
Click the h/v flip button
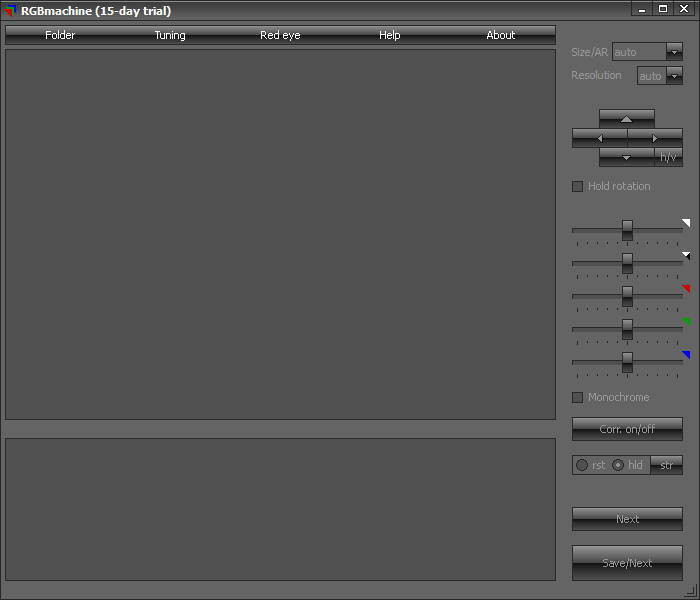pos(668,157)
